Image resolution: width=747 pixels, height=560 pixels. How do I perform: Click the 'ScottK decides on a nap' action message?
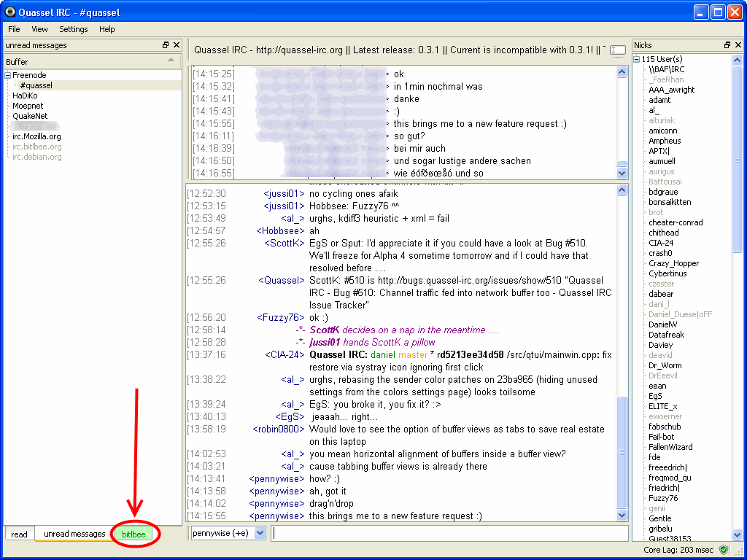point(404,330)
